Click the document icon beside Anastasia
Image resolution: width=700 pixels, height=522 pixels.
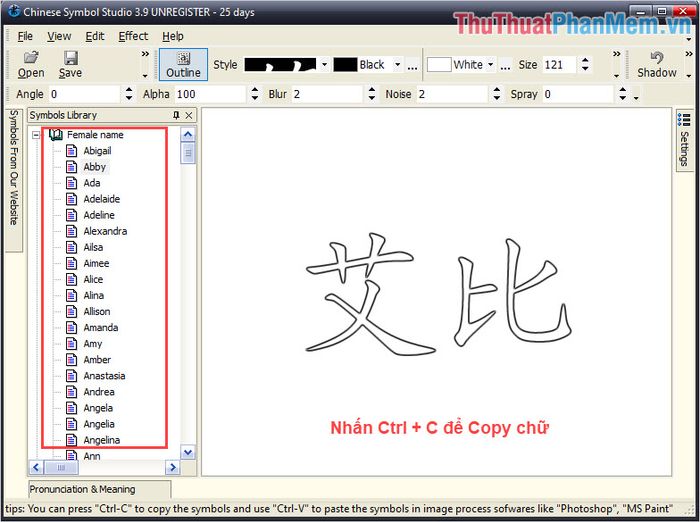pos(71,376)
